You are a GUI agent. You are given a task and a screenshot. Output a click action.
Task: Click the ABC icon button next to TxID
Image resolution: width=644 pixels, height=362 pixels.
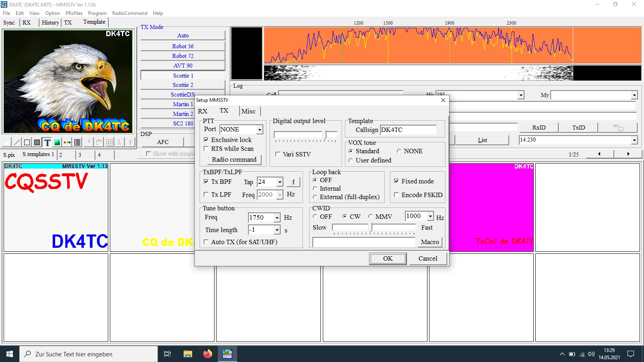pyautogui.click(x=618, y=128)
